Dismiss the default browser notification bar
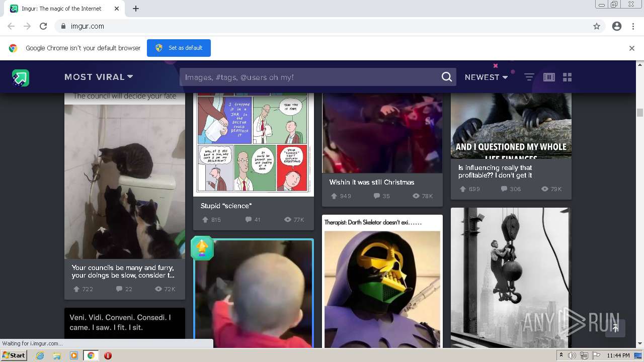The image size is (644, 362). (632, 48)
